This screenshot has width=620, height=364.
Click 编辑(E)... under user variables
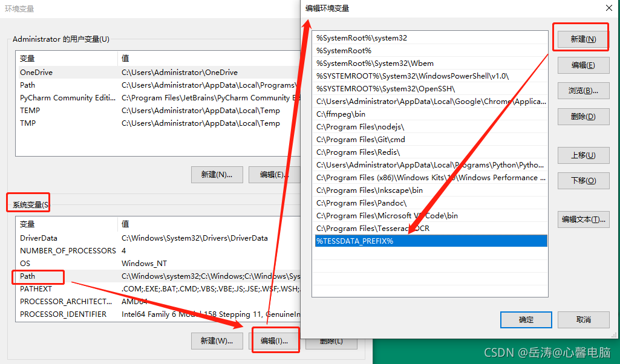click(274, 175)
